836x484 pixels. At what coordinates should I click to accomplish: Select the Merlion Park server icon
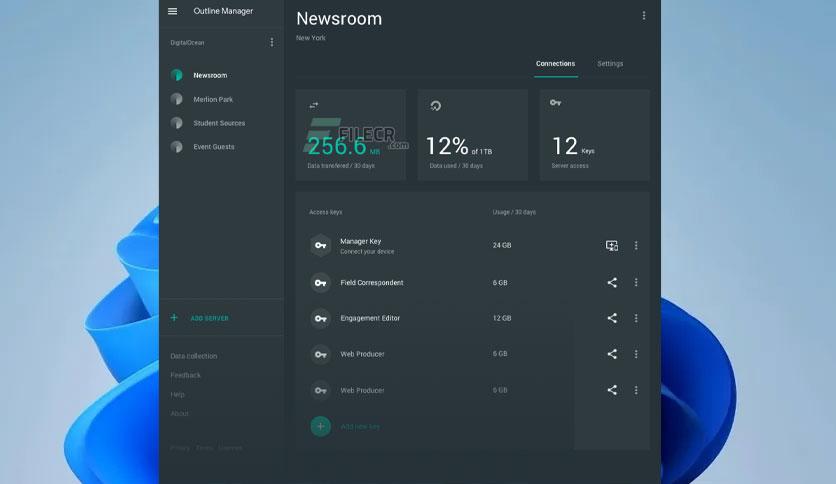tap(176, 99)
